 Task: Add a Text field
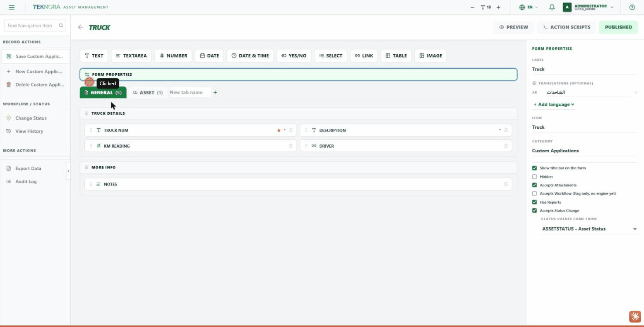click(94, 55)
